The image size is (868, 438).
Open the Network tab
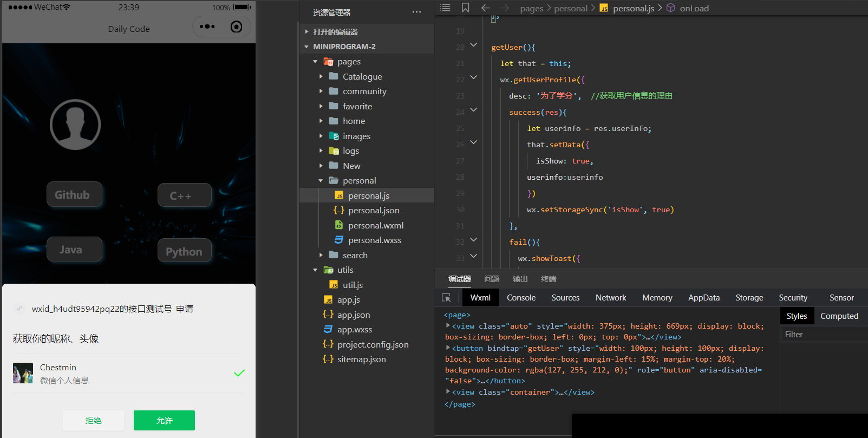coord(611,298)
